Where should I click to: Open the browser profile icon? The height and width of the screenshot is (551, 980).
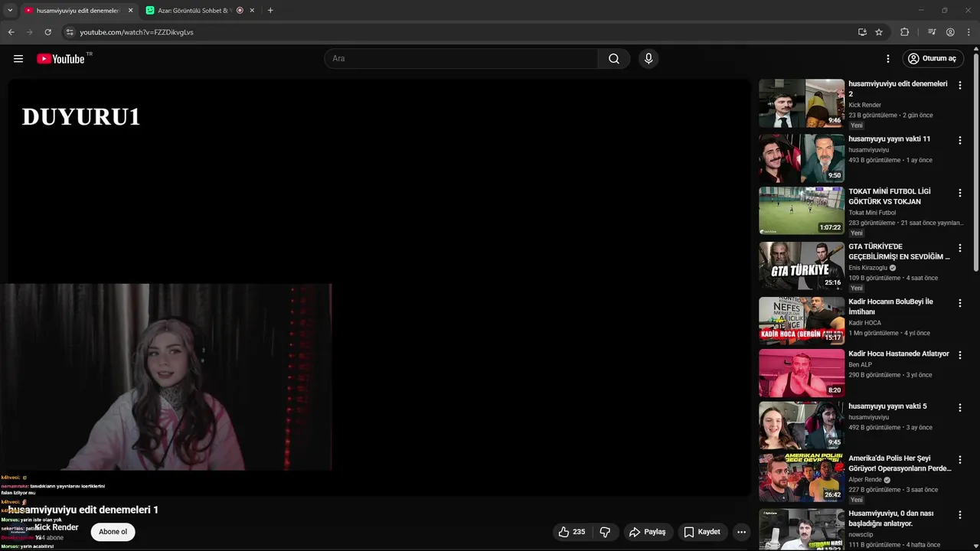(950, 32)
